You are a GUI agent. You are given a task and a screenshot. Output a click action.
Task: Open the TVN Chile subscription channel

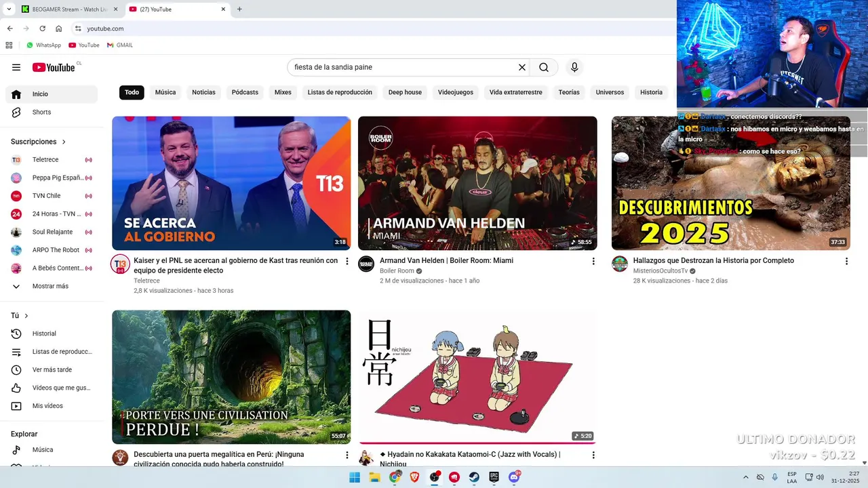[x=52, y=196]
